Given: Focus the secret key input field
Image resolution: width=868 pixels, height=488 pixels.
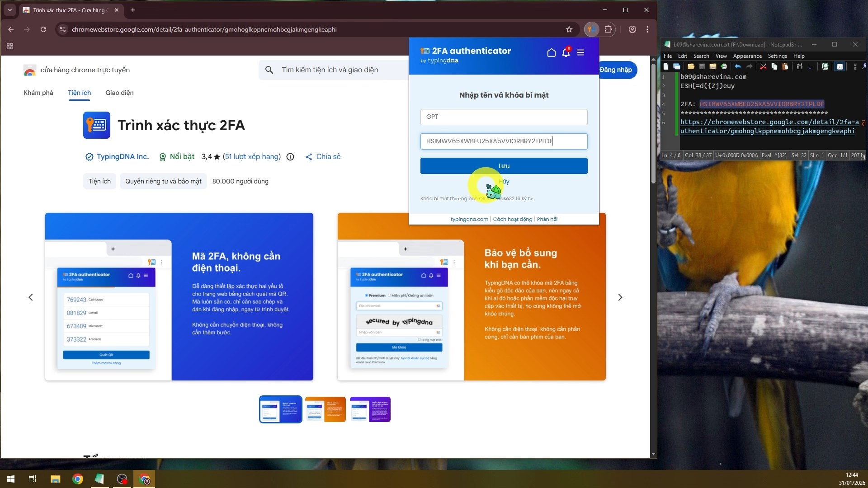Looking at the screenshot, I should [504, 141].
